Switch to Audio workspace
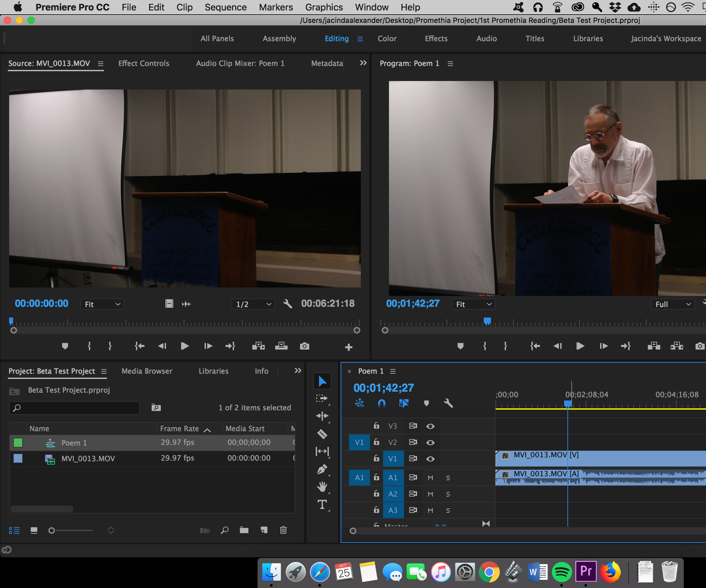Screen dimensions: 706x588 486,39
